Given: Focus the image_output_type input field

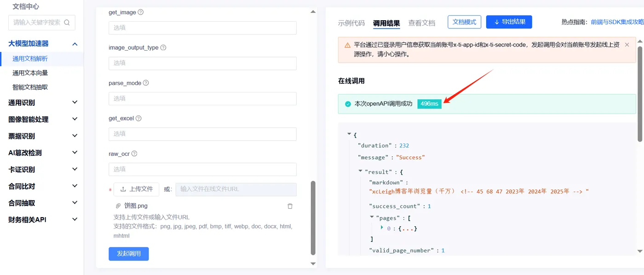Looking at the screenshot, I should click(x=202, y=63).
